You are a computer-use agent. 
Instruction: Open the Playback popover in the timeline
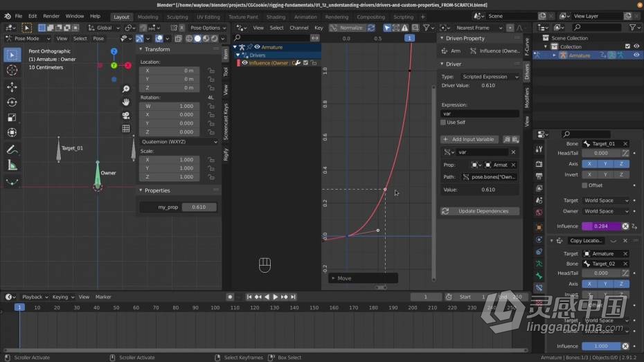pyautogui.click(x=35, y=297)
